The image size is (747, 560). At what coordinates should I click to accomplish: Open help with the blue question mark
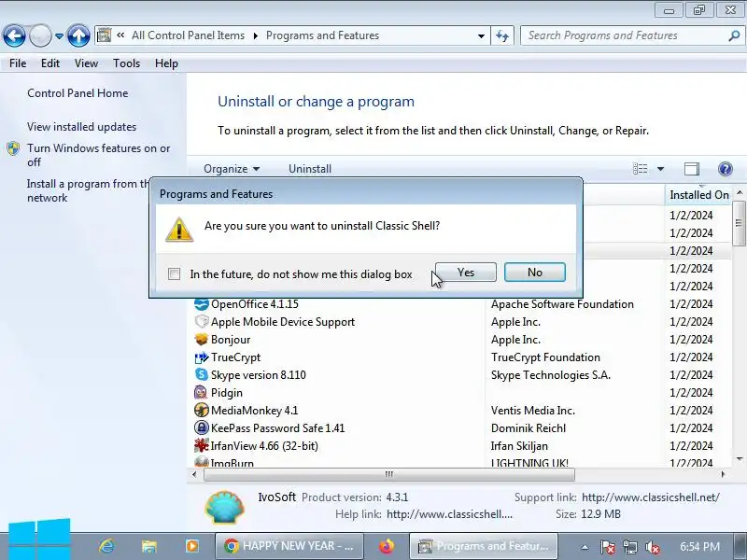[726, 169]
